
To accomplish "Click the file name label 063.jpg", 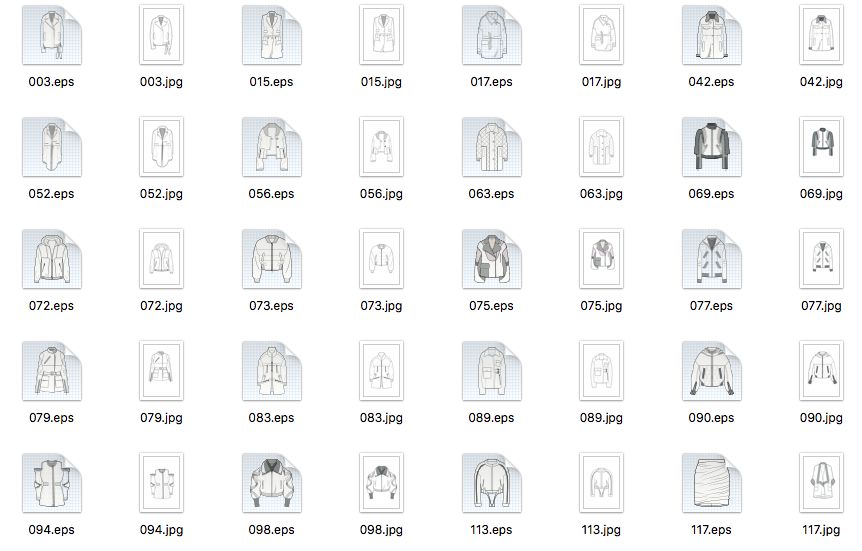I will (x=601, y=194).
